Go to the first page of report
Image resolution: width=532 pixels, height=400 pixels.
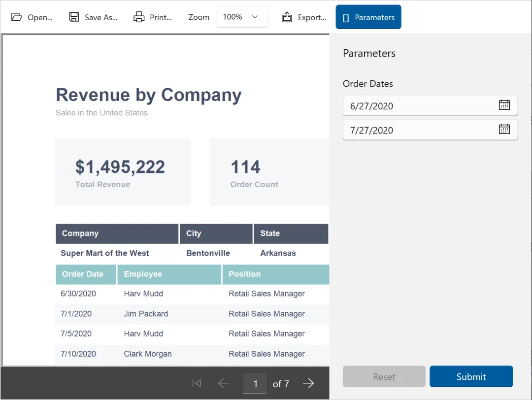[x=197, y=383]
